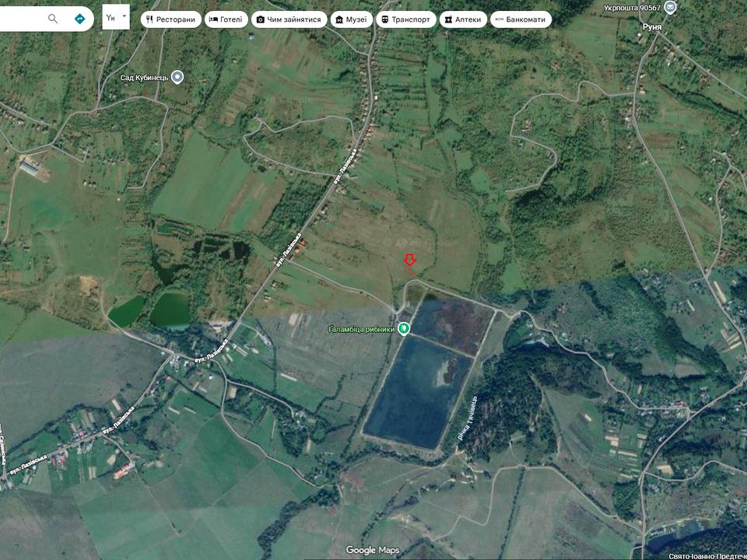Open the Галамбіца рибники green marker
The width and height of the screenshot is (747, 560).
(x=403, y=329)
